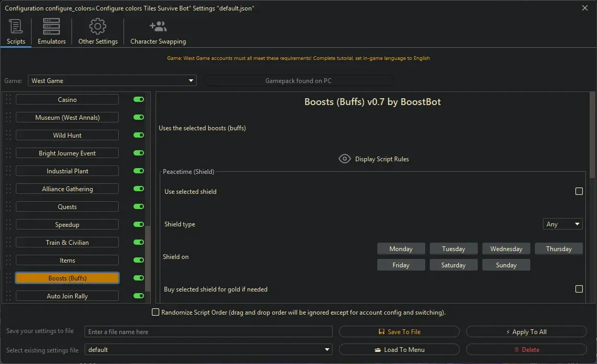Viewport: 597px width, 364px height.
Task: Select the Auto Join Rally script
Action: (x=67, y=296)
